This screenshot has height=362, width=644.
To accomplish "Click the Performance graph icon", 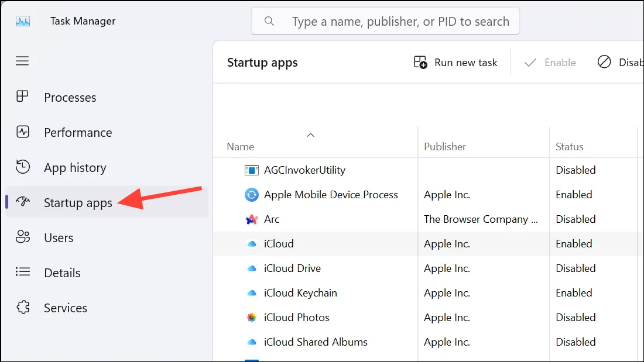I will tap(23, 132).
